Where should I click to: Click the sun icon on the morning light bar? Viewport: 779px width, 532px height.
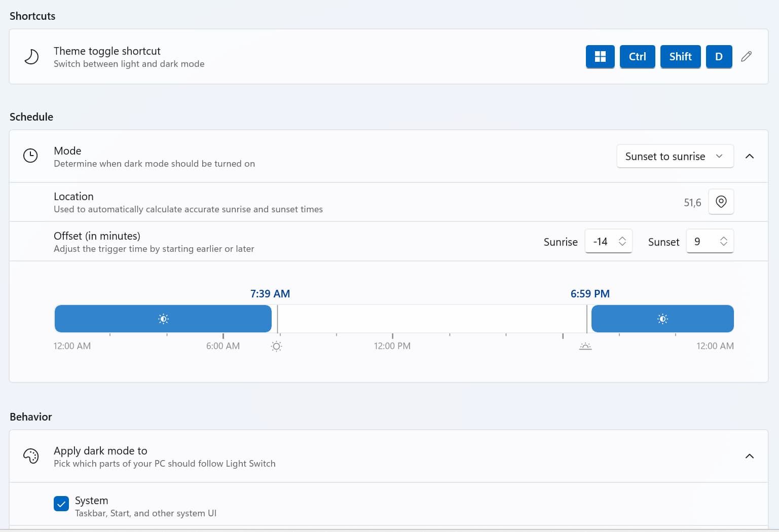163,319
